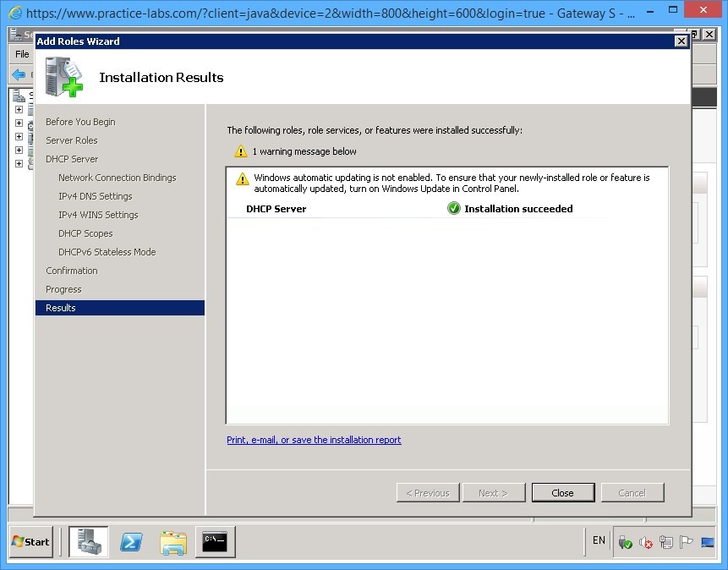
Task: Expand the topmost plus node in Server Manager tree
Action: (x=19, y=110)
